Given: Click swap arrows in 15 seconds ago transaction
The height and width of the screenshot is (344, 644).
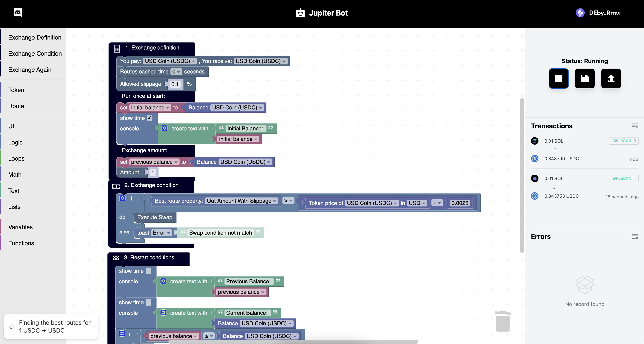Looking at the screenshot, I should click(555, 187).
